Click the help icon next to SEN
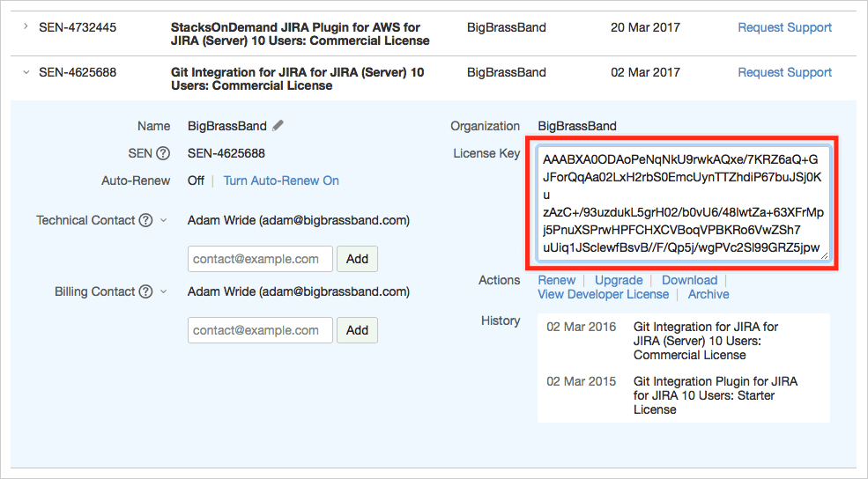Screen dimensions: 868x479 [163, 153]
